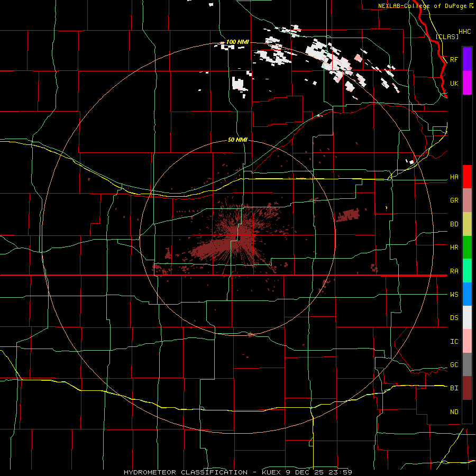Click the blue WS legend color swatch
The image size is (476, 476).
467,294
